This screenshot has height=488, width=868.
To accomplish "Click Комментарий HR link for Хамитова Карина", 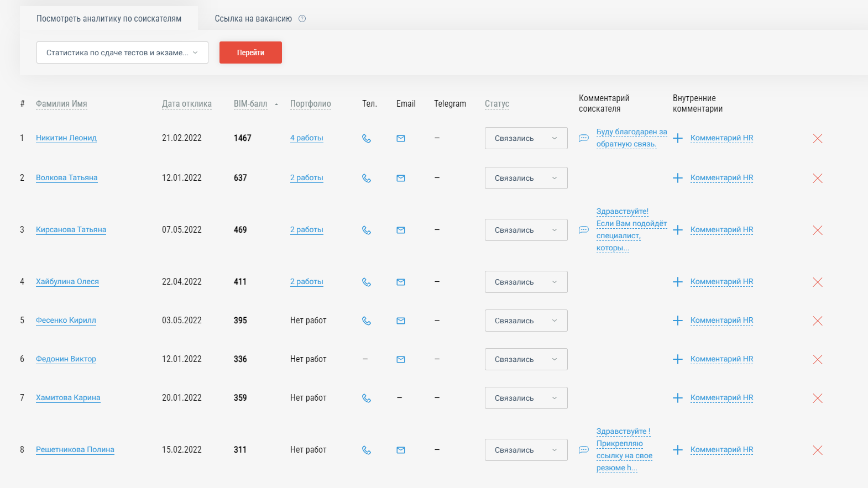I will pos(721,397).
